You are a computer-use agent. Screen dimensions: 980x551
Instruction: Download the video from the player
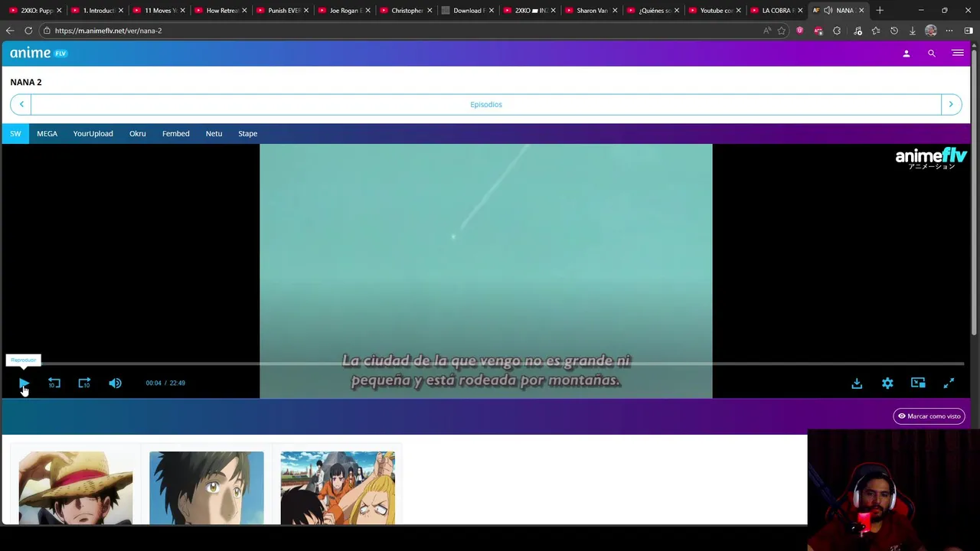857,383
